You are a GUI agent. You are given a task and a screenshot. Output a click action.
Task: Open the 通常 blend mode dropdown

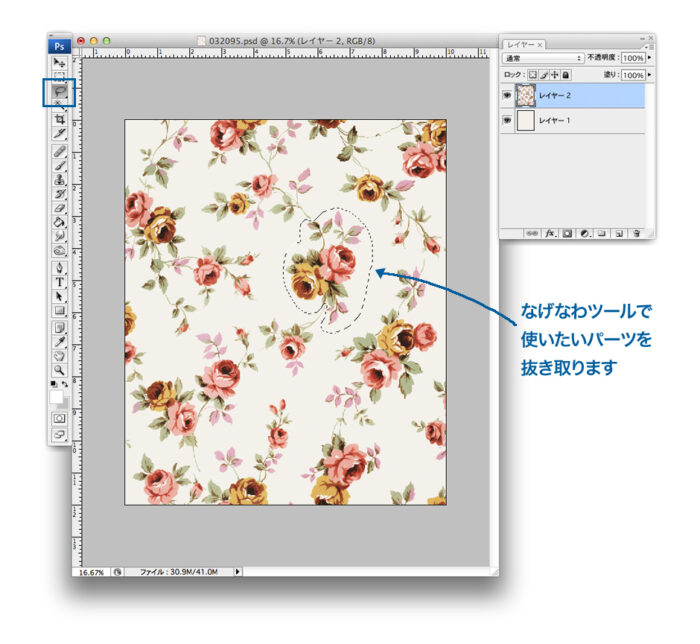(x=542, y=59)
